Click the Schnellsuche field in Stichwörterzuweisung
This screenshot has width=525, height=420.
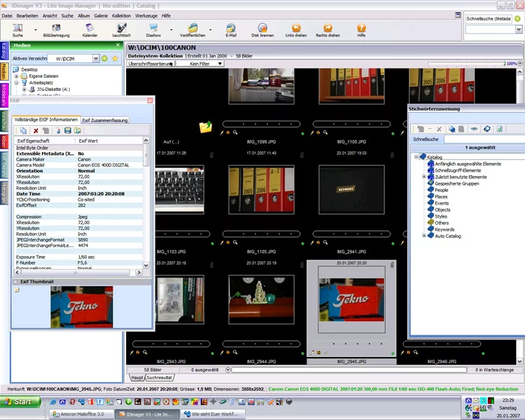[x=484, y=139]
